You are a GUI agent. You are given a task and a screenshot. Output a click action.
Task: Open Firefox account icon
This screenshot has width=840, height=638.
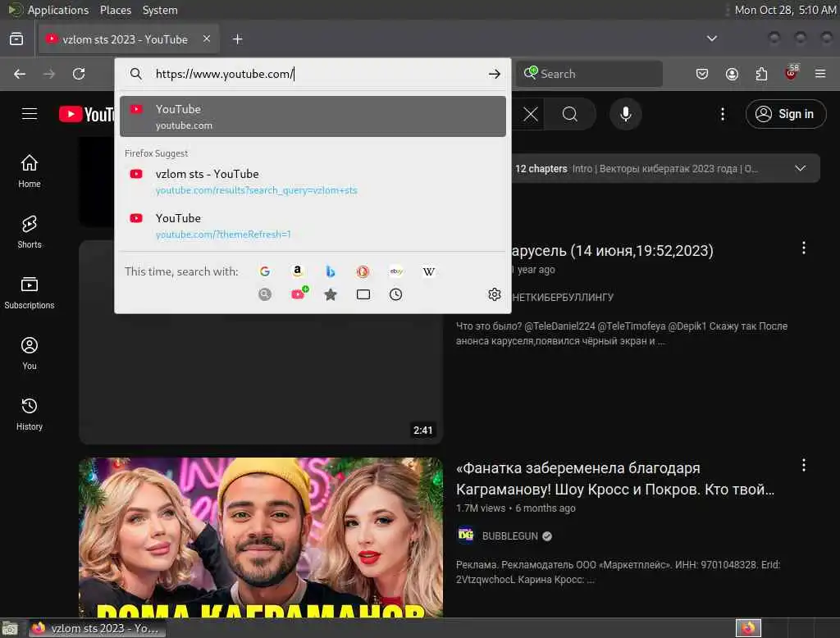[732, 74]
